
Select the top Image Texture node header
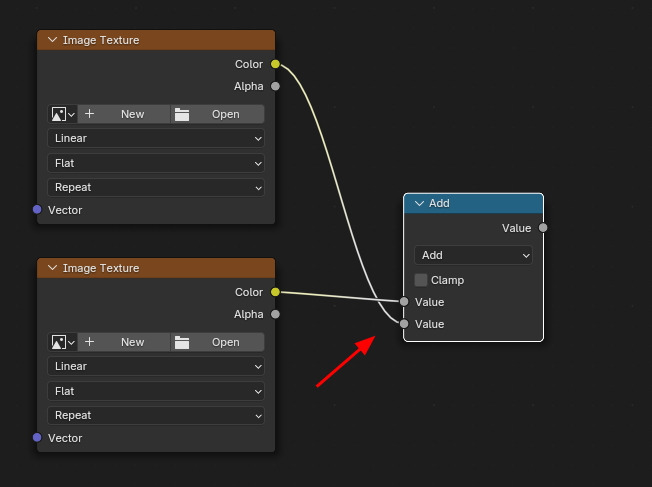pyautogui.click(x=156, y=40)
